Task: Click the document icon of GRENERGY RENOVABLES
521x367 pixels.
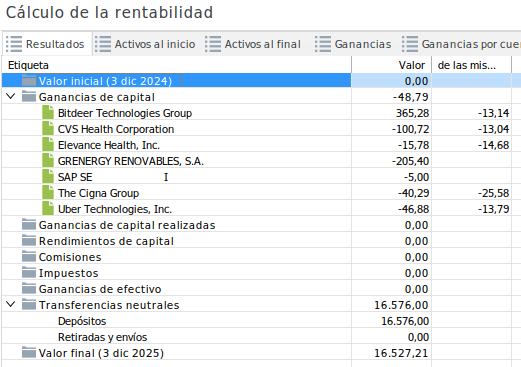Action: point(48,160)
